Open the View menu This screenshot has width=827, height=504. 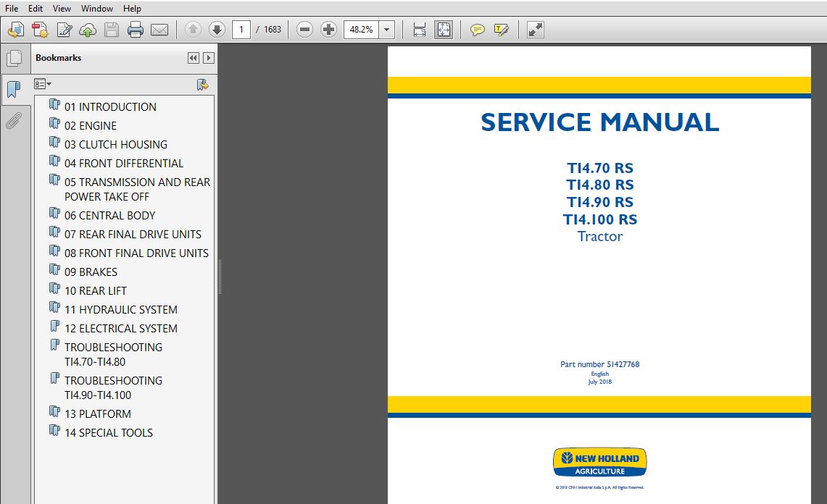(62, 9)
